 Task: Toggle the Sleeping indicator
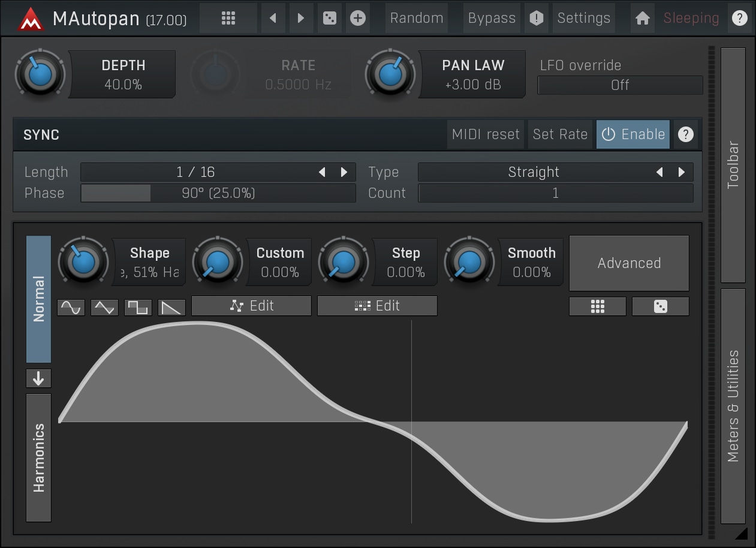coord(691,18)
